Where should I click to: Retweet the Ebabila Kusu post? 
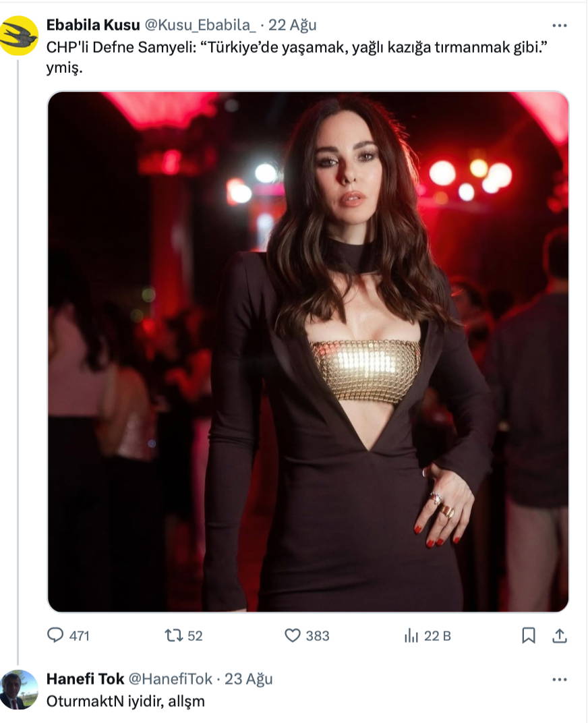pyautogui.click(x=173, y=635)
